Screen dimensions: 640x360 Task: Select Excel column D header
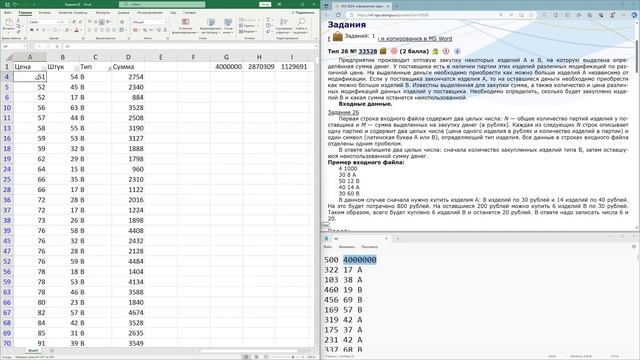click(x=128, y=57)
